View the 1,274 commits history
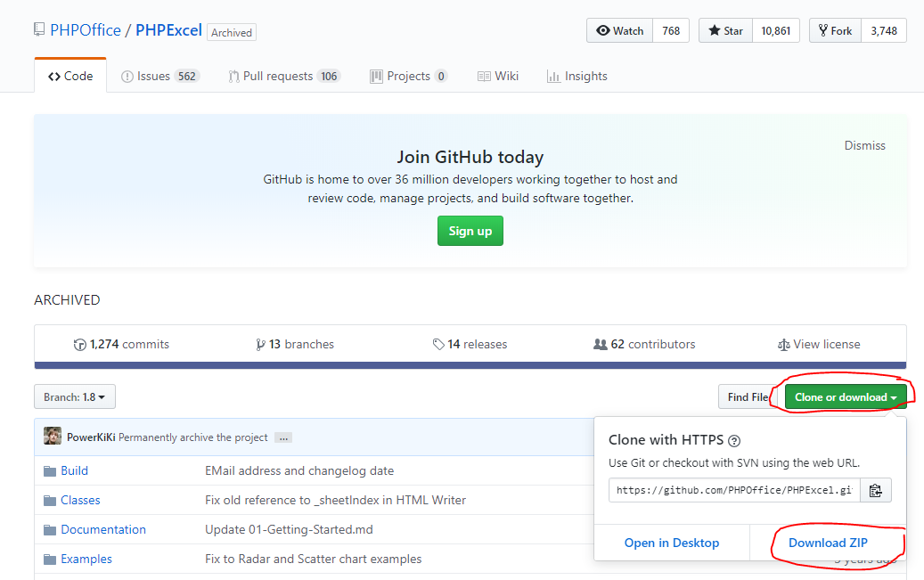Viewport: 924px width, 580px height. [121, 344]
